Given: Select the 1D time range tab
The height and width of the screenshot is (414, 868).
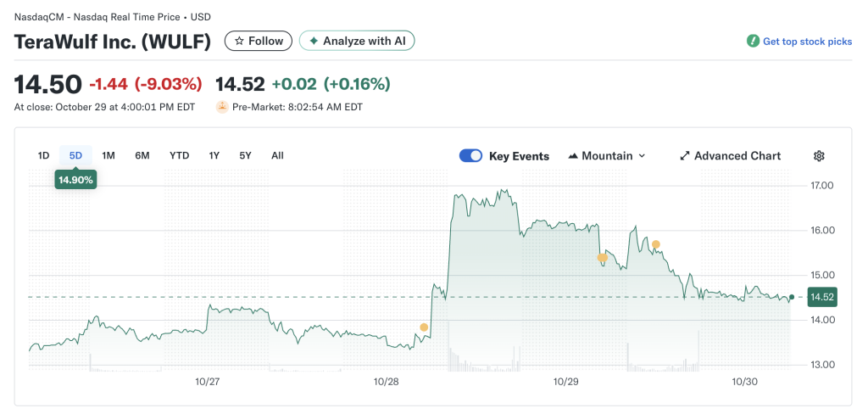Looking at the screenshot, I should pos(43,155).
